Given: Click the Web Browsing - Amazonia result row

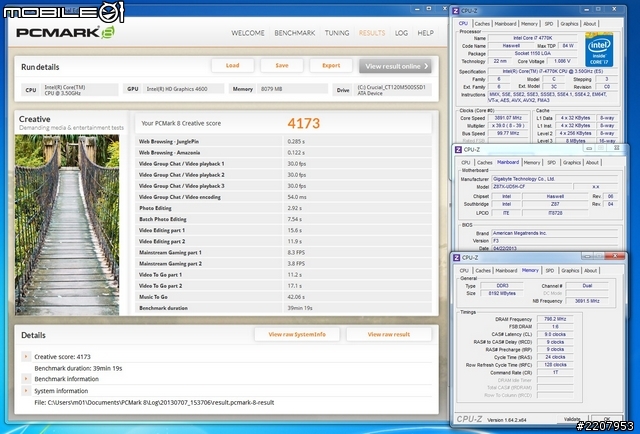Looking at the screenshot, I should [283, 153].
